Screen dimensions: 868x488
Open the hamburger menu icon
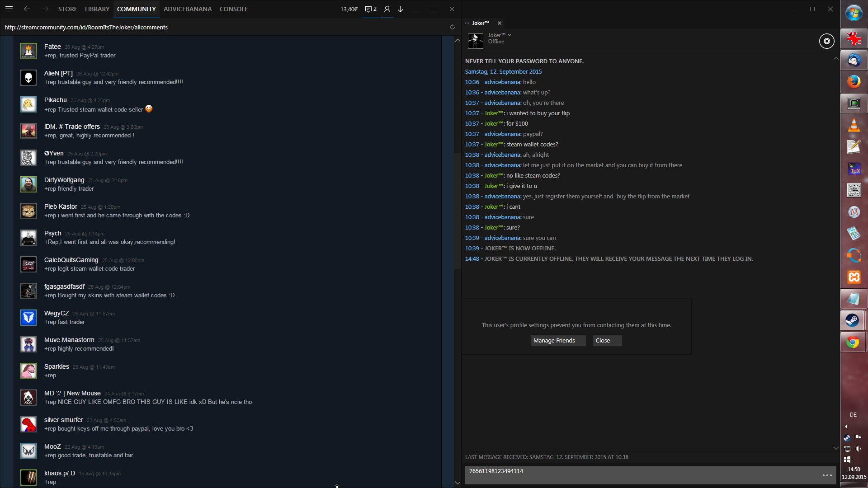[9, 9]
